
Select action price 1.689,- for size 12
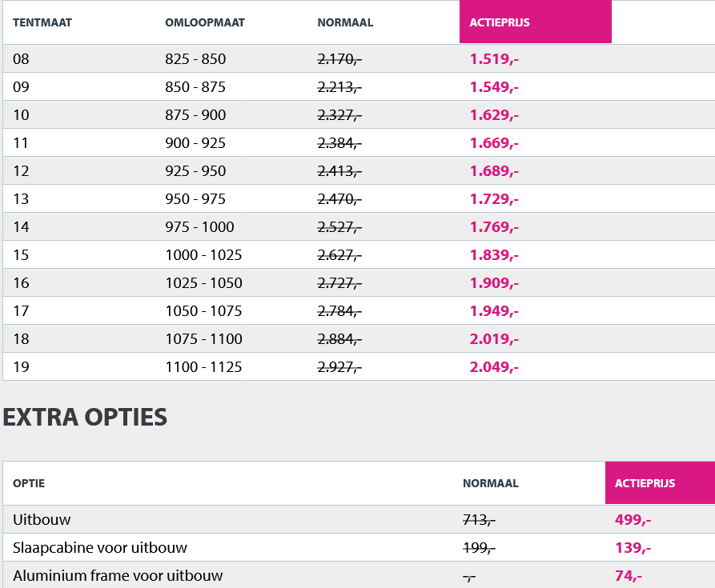tap(494, 171)
